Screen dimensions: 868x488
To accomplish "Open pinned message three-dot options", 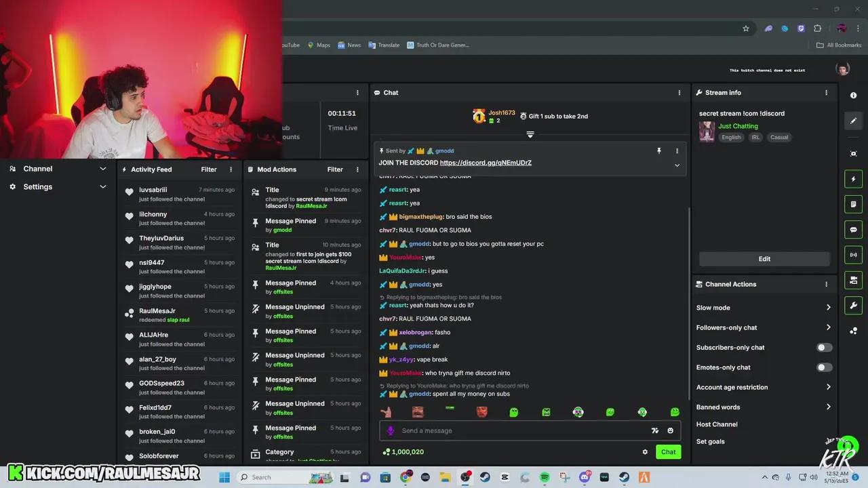I will tap(677, 151).
